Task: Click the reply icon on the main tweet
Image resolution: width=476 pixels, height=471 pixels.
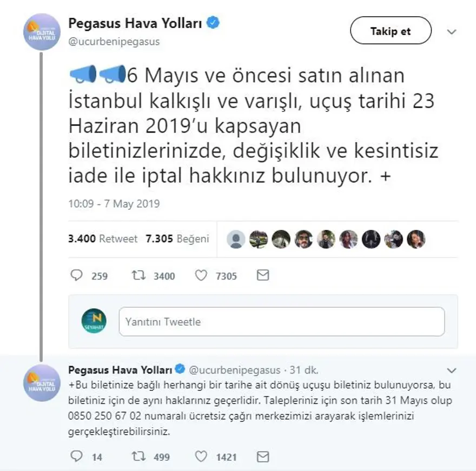Action: tap(77, 276)
